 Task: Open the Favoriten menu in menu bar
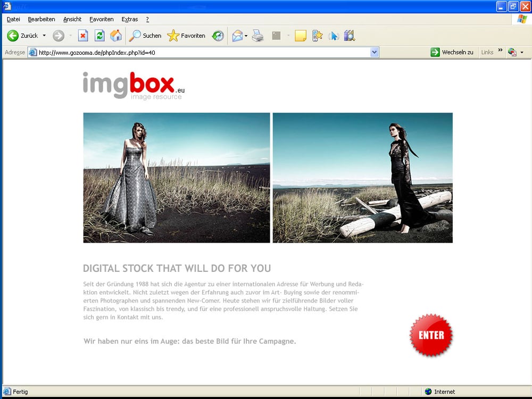(102, 19)
